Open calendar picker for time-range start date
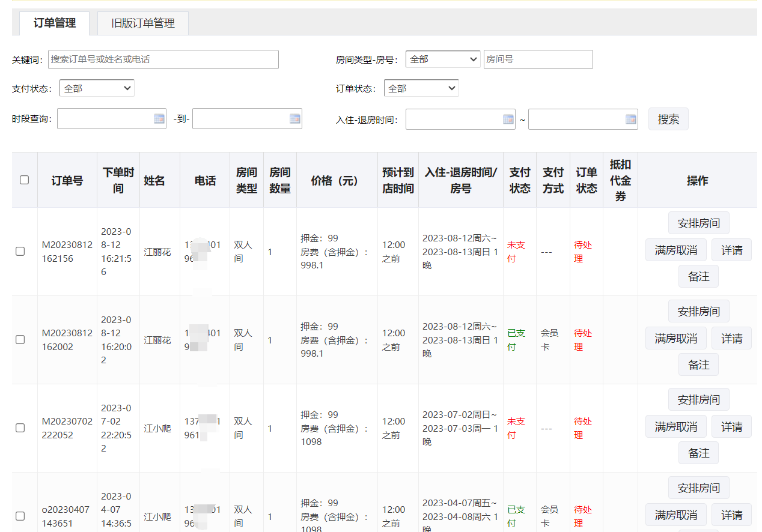 click(159, 119)
